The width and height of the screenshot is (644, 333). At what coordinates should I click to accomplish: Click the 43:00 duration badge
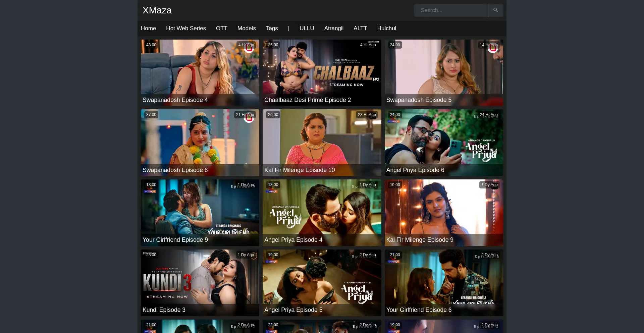pyautogui.click(x=151, y=45)
